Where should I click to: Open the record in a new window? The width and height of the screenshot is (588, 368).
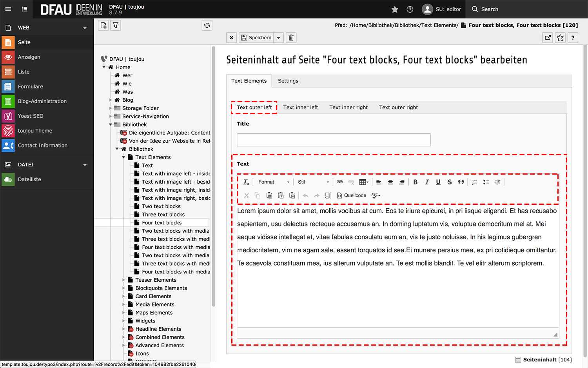pyautogui.click(x=548, y=38)
